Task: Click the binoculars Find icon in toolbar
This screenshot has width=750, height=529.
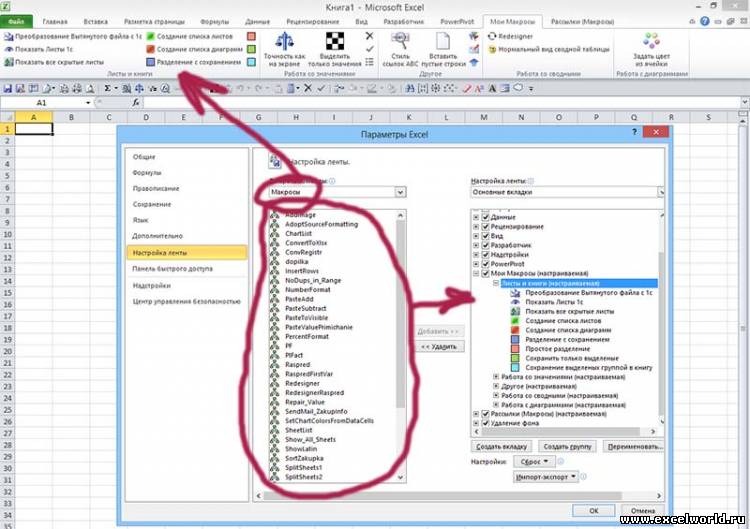Action: 409,88
